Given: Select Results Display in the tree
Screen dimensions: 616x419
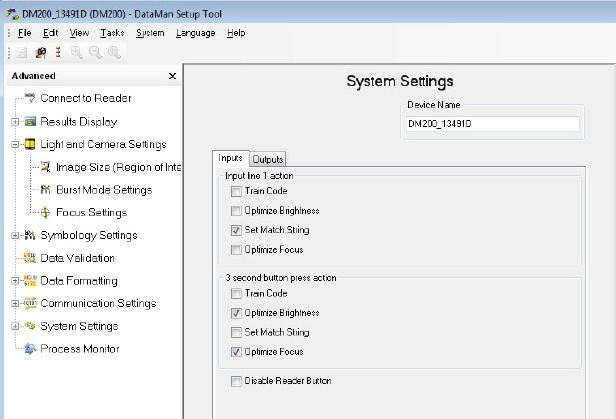Looking at the screenshot, I should point(79,122).
